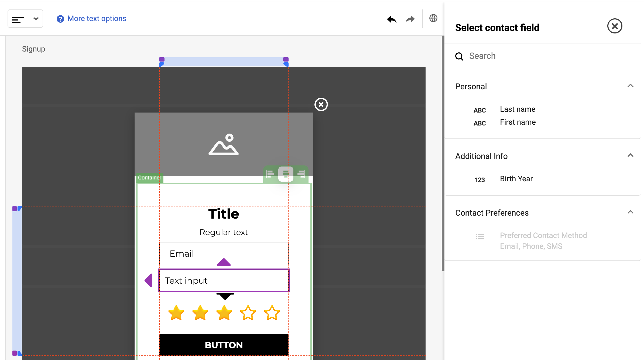The image size is (644, 360).
Task: Choose the First name contact field
Action: click(518, 122)
